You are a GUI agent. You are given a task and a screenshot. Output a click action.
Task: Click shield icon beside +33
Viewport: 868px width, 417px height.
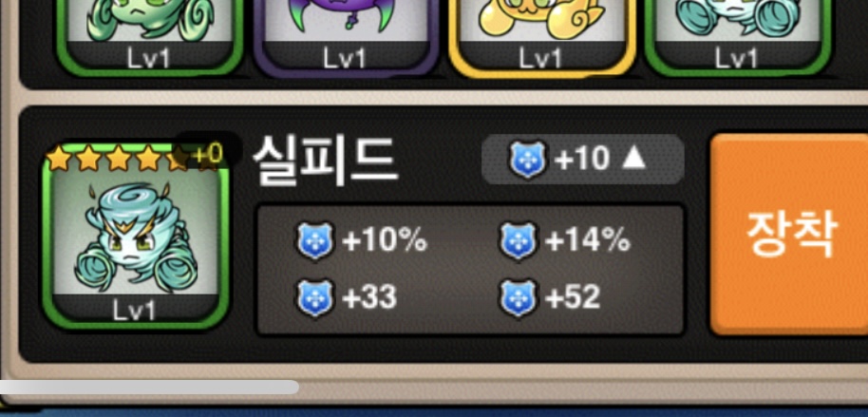click(315, 297)
